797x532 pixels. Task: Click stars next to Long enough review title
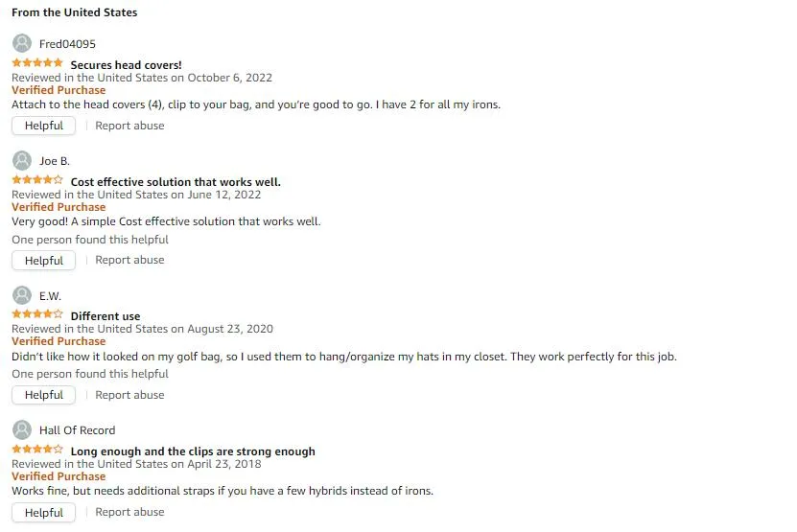[x=37, y=450]
